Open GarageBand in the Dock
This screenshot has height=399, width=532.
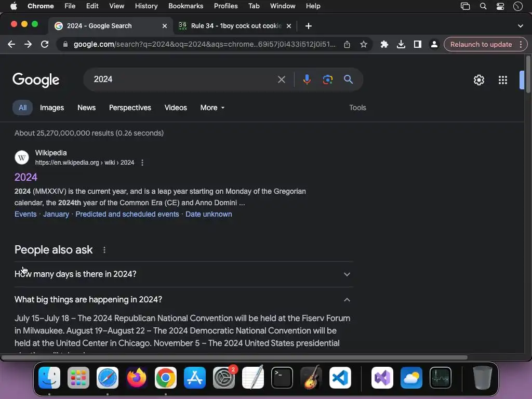(311, 378)
